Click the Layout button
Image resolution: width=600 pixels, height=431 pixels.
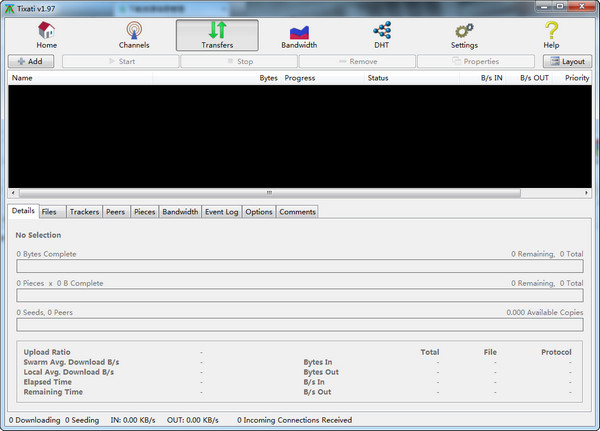(567, 61)
